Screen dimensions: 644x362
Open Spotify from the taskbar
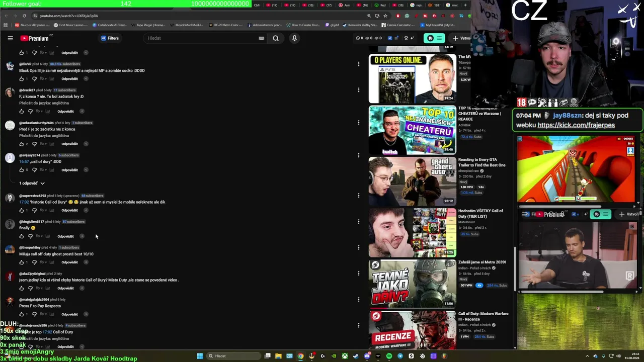(x=389, y=356)
